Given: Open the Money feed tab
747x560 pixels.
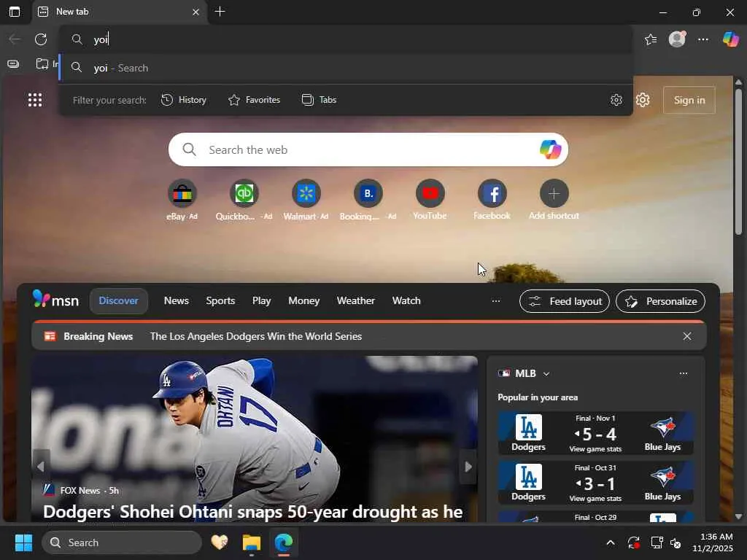Looking at the screenshot, I should [x=304, y=301].
